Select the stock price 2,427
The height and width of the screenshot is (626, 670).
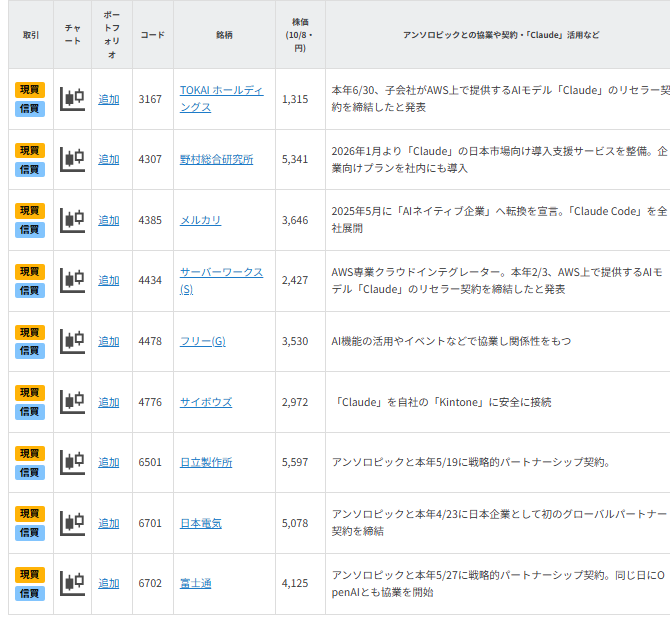(x=295, y=280)
